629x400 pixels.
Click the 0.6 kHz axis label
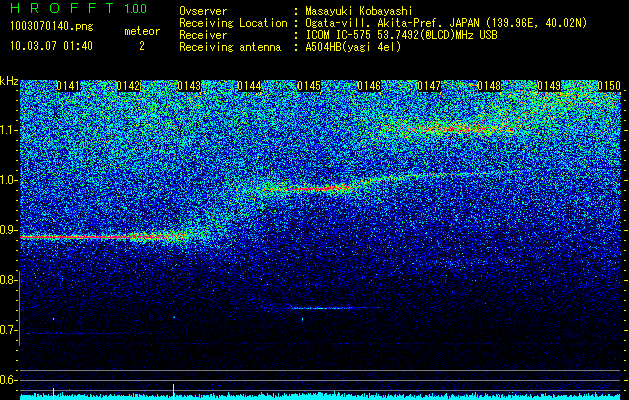pyautogui.click(x=8, y=380)
